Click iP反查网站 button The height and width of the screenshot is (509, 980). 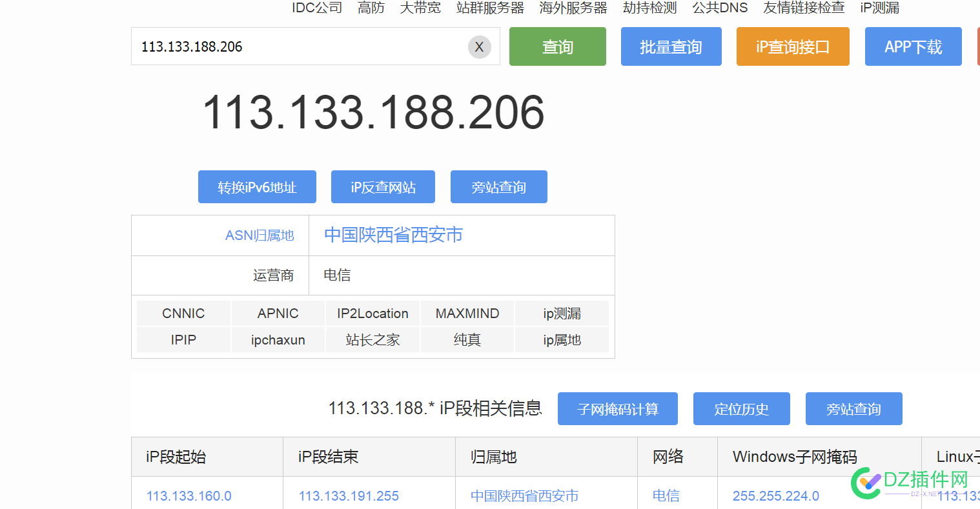pyautogui.click(x=383, y=187)
